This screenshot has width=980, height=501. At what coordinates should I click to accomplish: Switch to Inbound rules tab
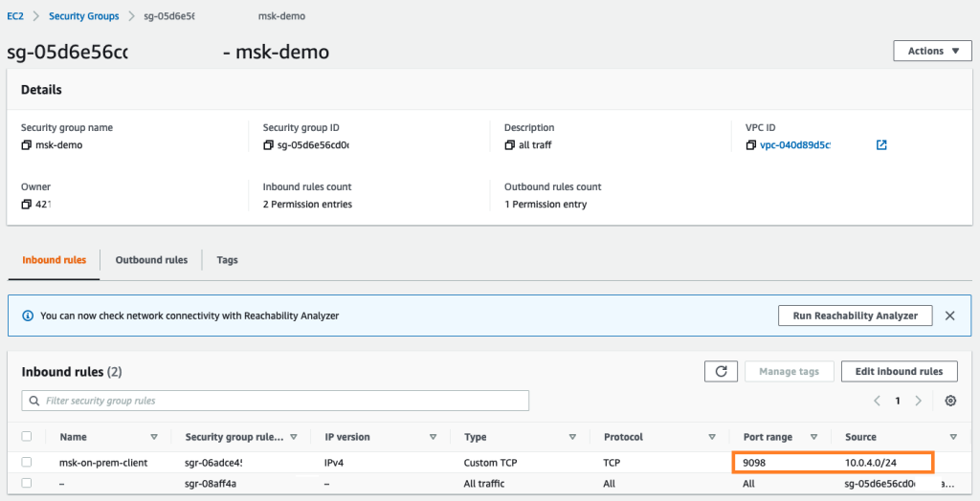pos(54,260)
